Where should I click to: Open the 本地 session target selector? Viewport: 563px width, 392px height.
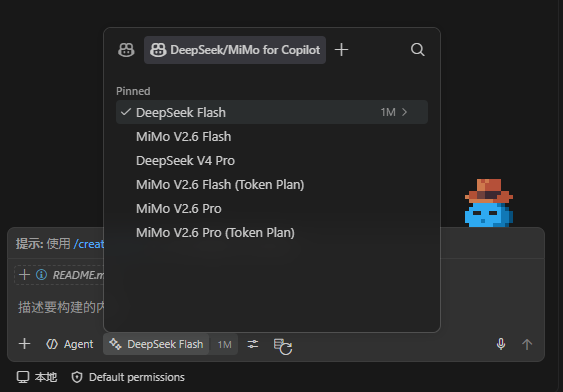37,377
